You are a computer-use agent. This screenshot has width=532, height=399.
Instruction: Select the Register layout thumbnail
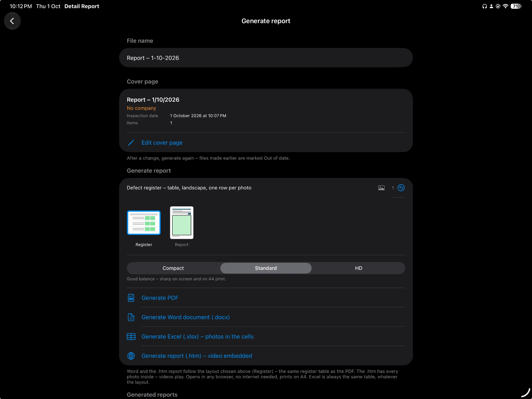144,223
